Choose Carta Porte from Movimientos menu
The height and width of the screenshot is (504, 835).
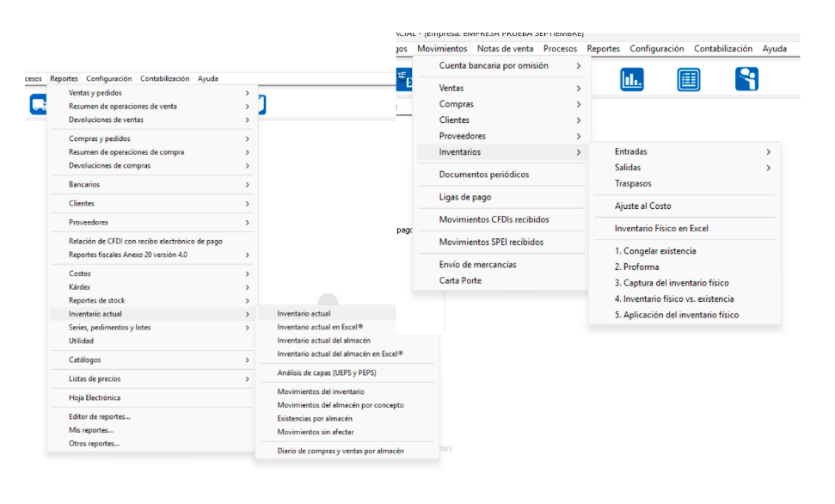pyautogui.click(x=460, y=280)
